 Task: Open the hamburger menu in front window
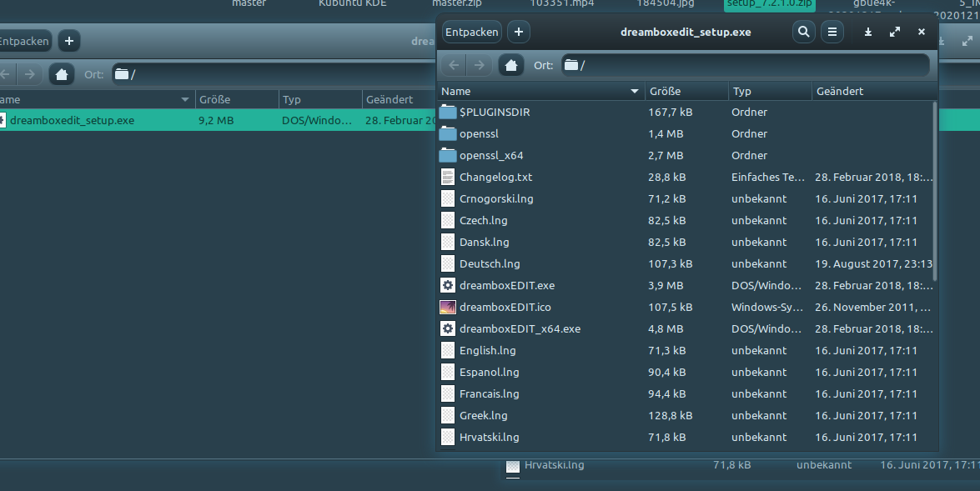coord(832,32)
